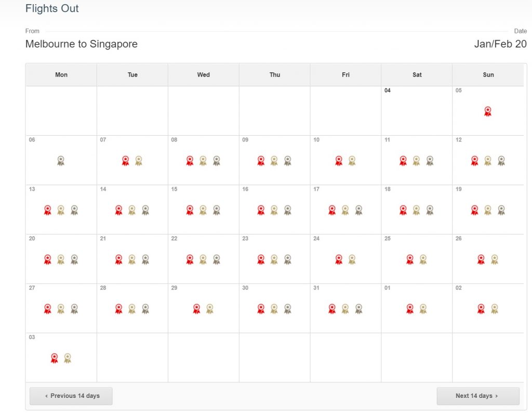532x413 pixels.
Task: Pick the red ribbon icon on day 13
Action: [x=48, y=210]
